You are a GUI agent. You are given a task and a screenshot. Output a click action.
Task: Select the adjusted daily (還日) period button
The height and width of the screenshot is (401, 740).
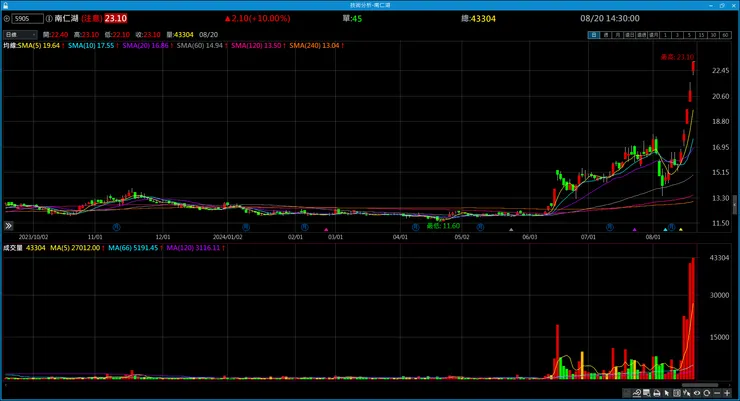[630, 35]
